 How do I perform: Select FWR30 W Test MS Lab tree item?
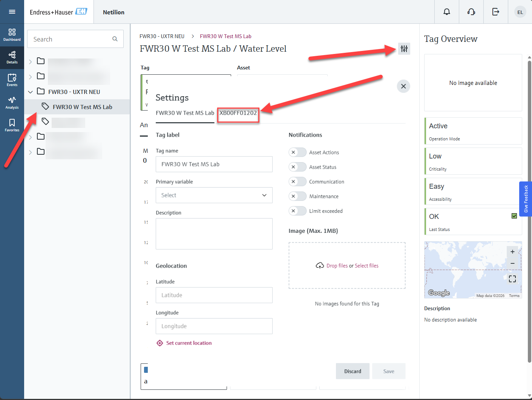77,107
